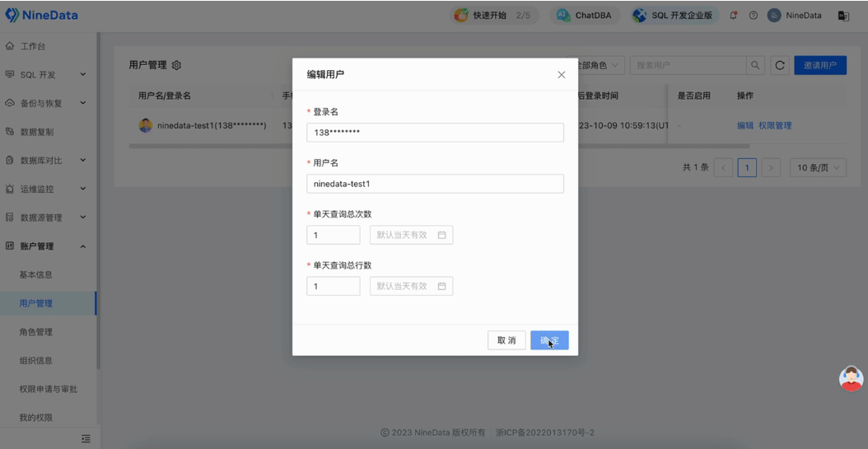Open the 10 条/页 page size dropdown
The width and height of the screenshot is (868, 449).
(817, 168)
